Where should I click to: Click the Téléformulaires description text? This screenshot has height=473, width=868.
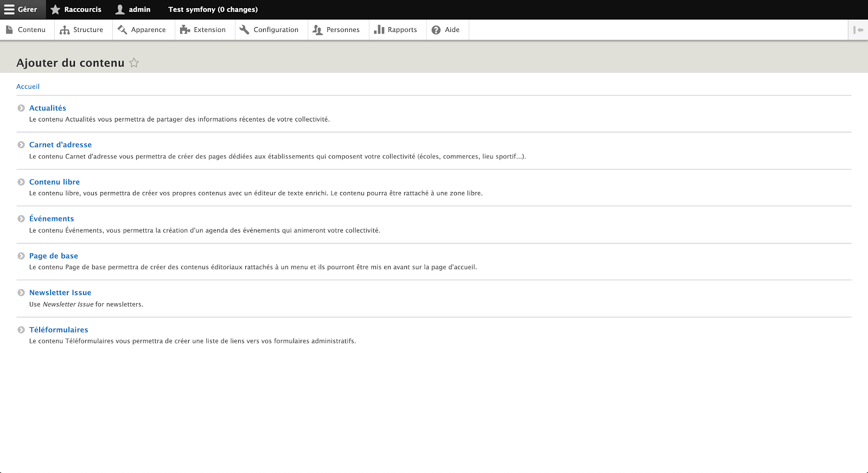(193, 341)
